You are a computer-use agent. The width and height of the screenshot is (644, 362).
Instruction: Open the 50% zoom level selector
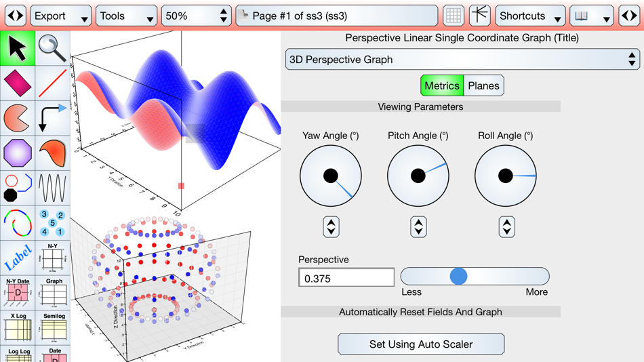click(x=197, y=16)
